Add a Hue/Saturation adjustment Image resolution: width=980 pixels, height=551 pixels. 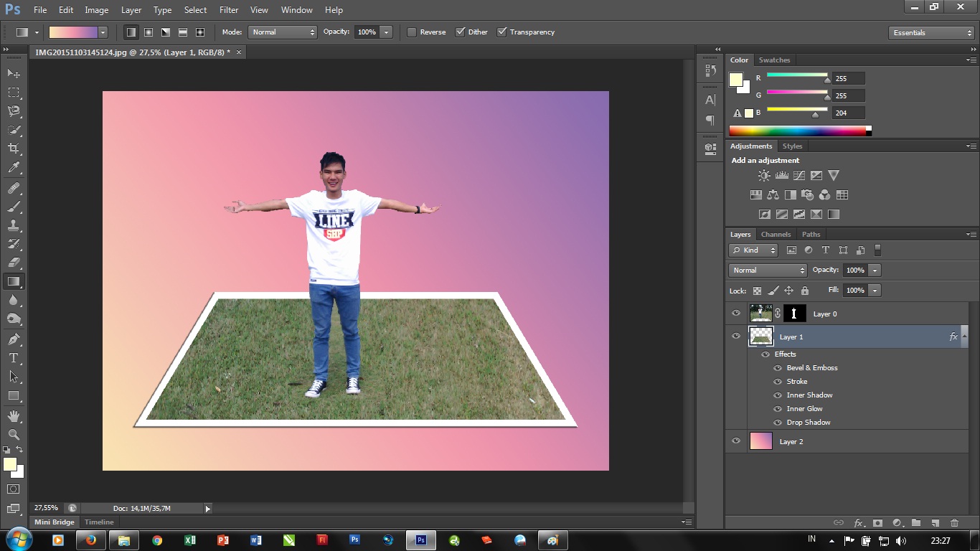point(755,194)
